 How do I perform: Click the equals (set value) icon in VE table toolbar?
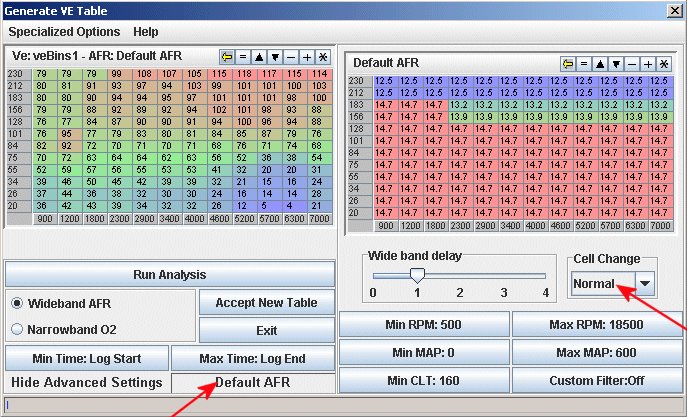[243, 57]
